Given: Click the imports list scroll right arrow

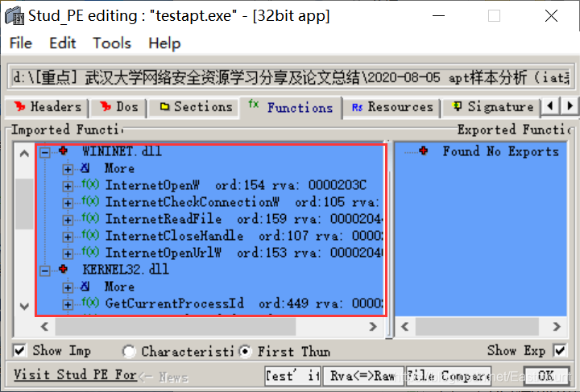Looking at the screenshot, I should [373, 327].
